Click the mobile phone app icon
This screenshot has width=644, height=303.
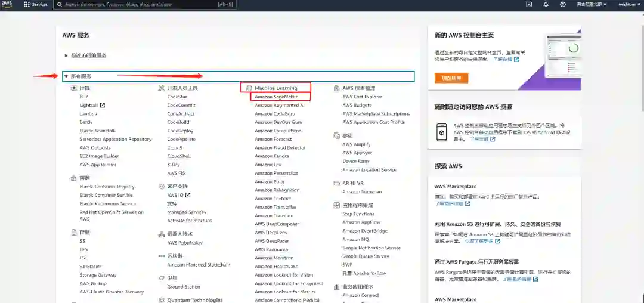441,132
